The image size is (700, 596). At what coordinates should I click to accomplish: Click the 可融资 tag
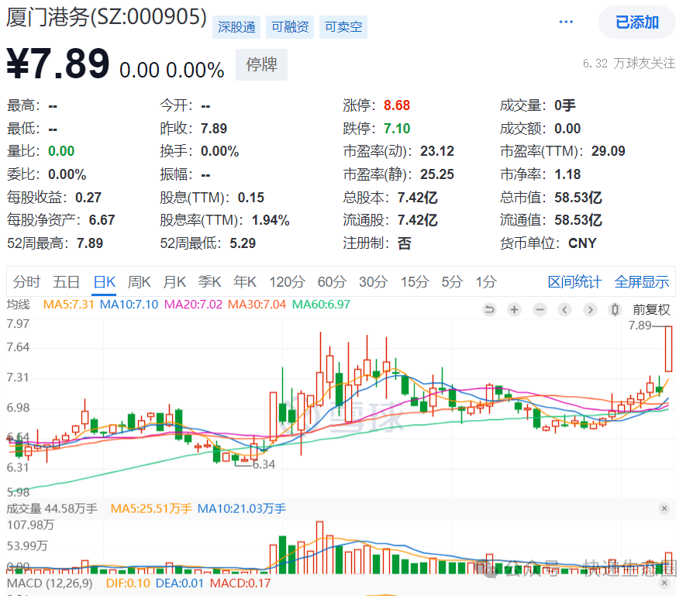point(290,27)
